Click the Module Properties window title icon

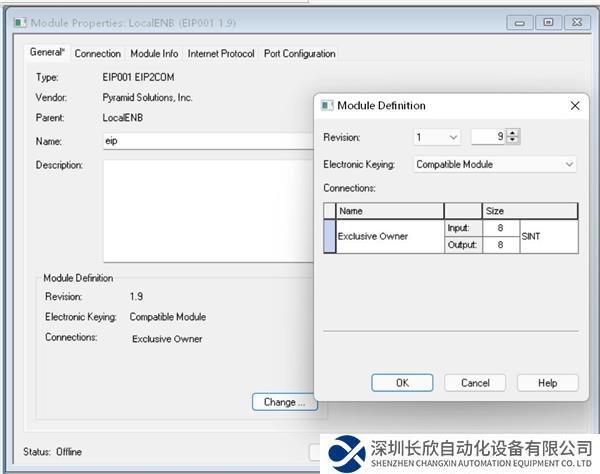19,21
